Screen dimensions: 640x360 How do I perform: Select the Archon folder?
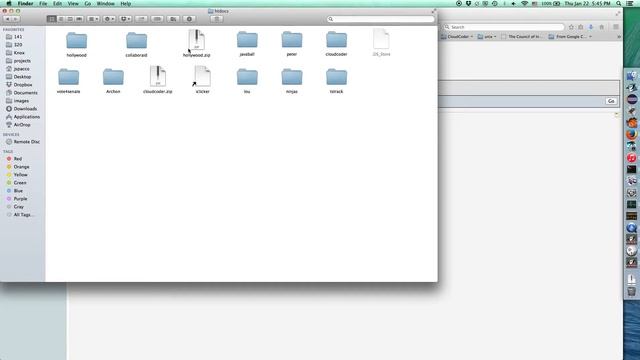113,81
